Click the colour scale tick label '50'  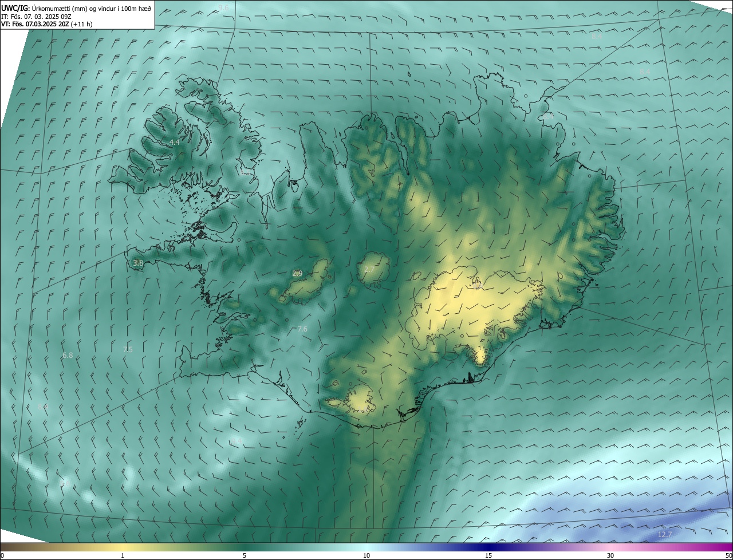pos(728,555)
